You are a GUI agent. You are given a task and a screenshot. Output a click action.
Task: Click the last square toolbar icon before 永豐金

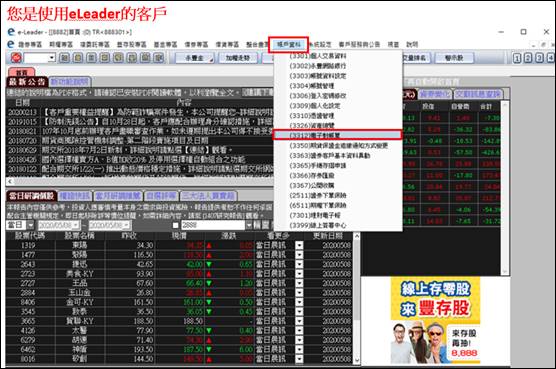[x=159, y=58]
